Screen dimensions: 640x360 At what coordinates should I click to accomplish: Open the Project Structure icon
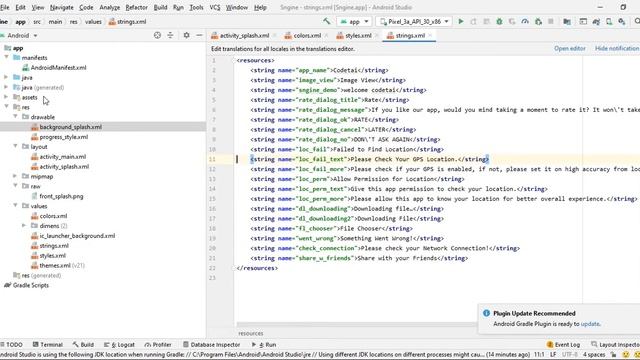[567, 21]
